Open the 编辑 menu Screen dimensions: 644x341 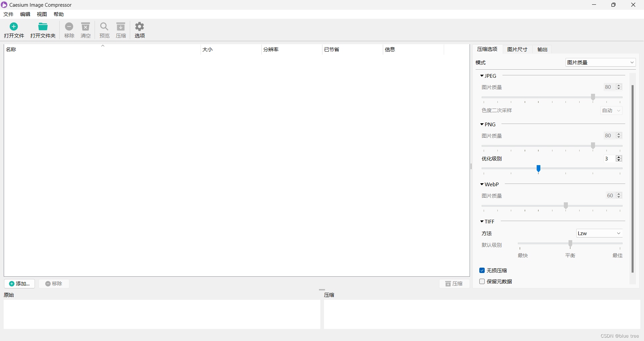[x=25, y=14]
